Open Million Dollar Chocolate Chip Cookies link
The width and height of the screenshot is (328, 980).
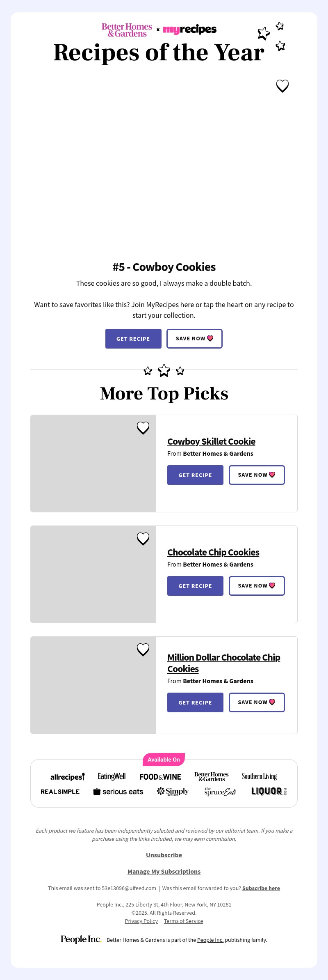(223, 663)
